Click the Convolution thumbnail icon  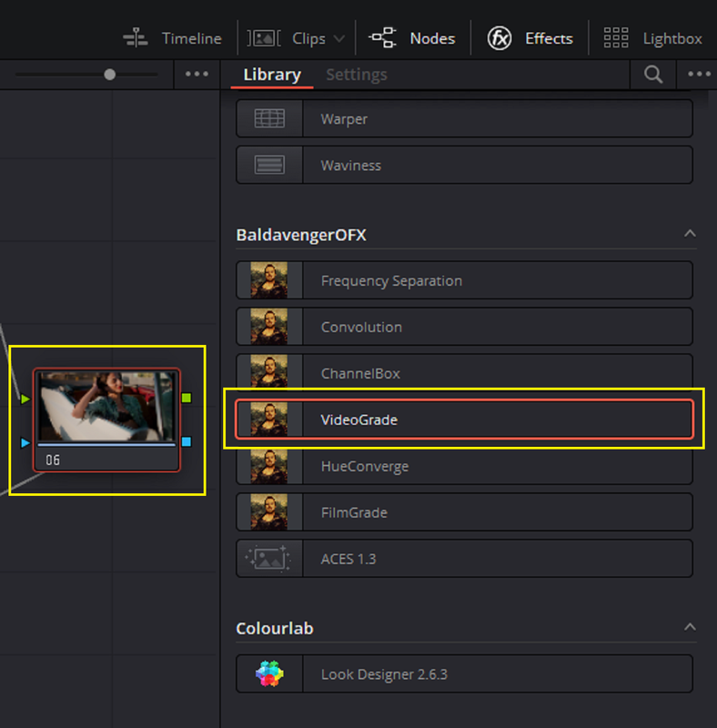pyautogui.click(x=269, y=327)
